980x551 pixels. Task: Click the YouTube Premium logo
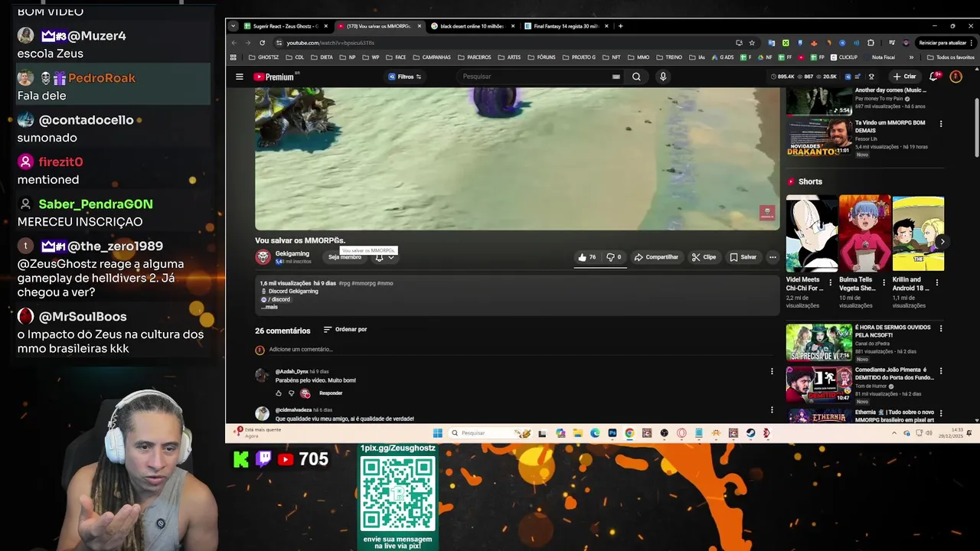tap(274, 77)
